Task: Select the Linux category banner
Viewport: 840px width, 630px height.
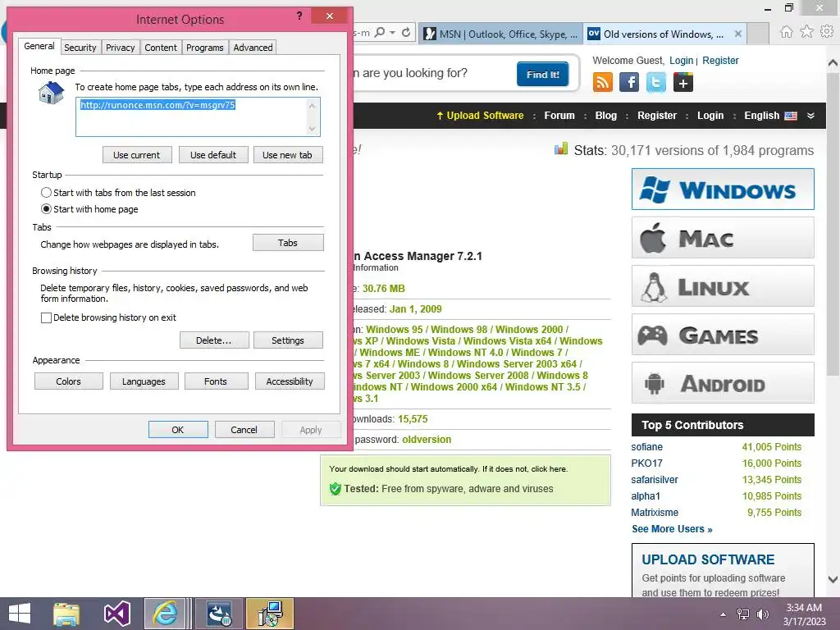Action: [x=723, y=286]
